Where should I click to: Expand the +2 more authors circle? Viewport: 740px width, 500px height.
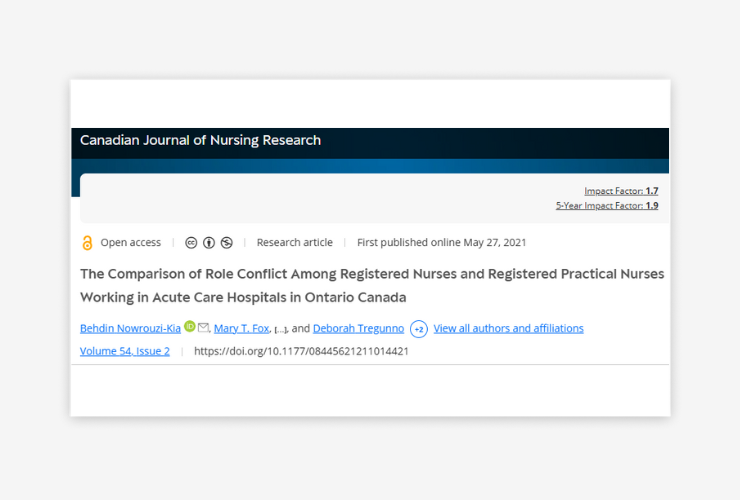click(419, 329)
